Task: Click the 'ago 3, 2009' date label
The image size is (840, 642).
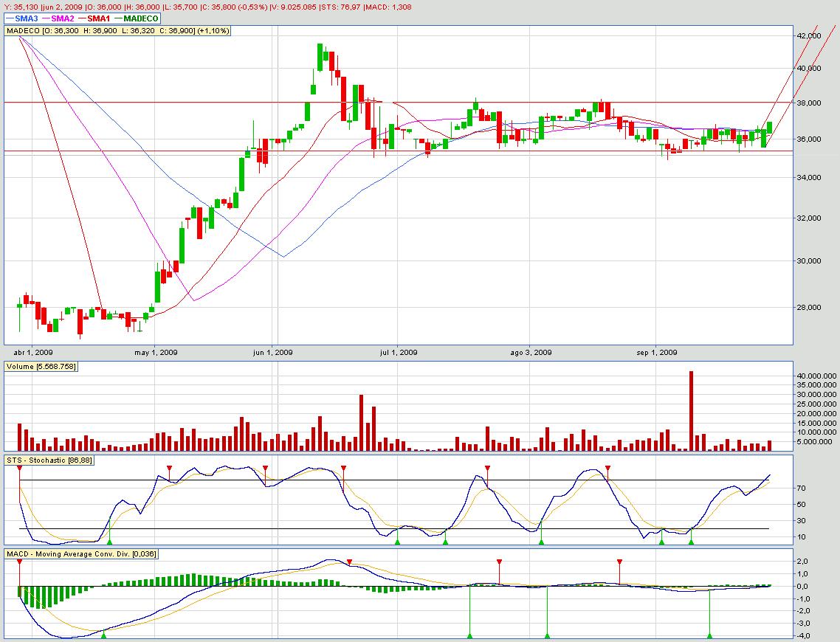Action: (x=531, y=352)
